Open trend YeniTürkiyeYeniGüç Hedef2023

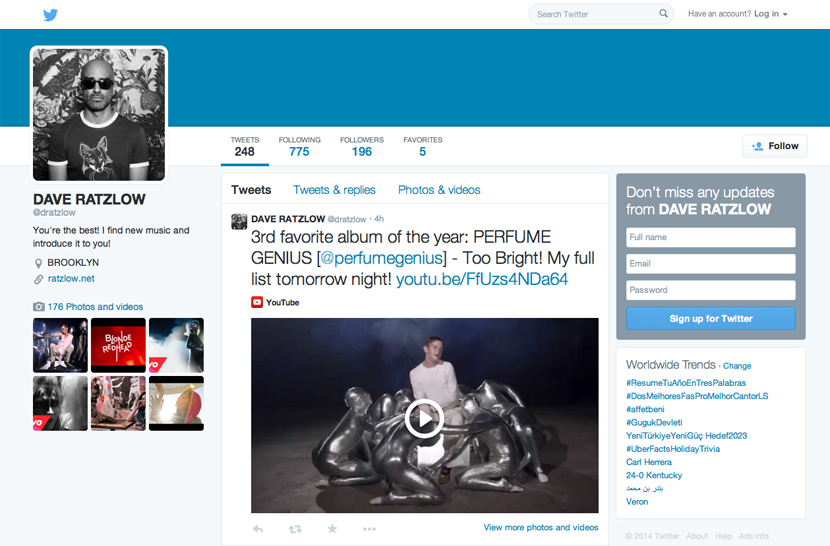687,436
